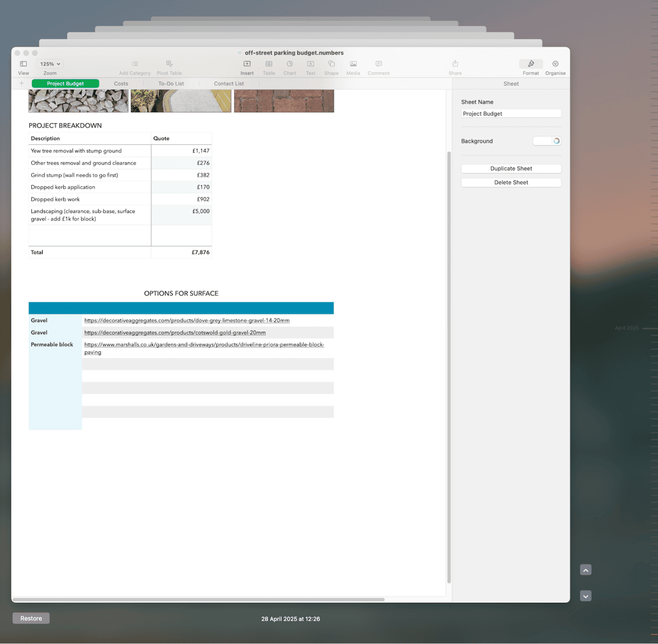Click the Insert toolbar icon
The width and height of the screenshot is (658, 644).
[247, 64]
